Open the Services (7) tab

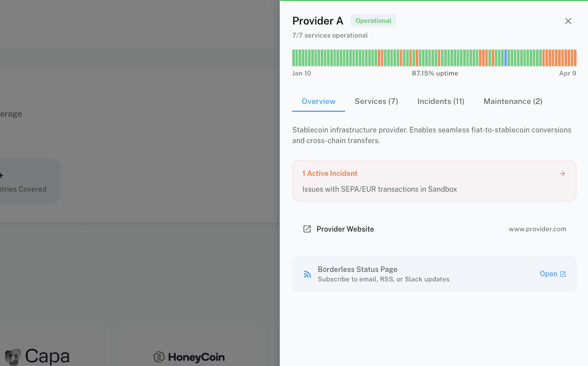[x=376, y=102]
